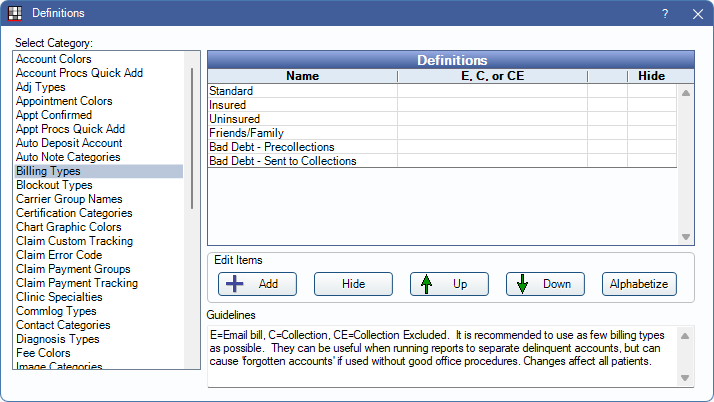Click the Definitions window app icon
This screenshot has width=714, height=402.
[14, 13]
